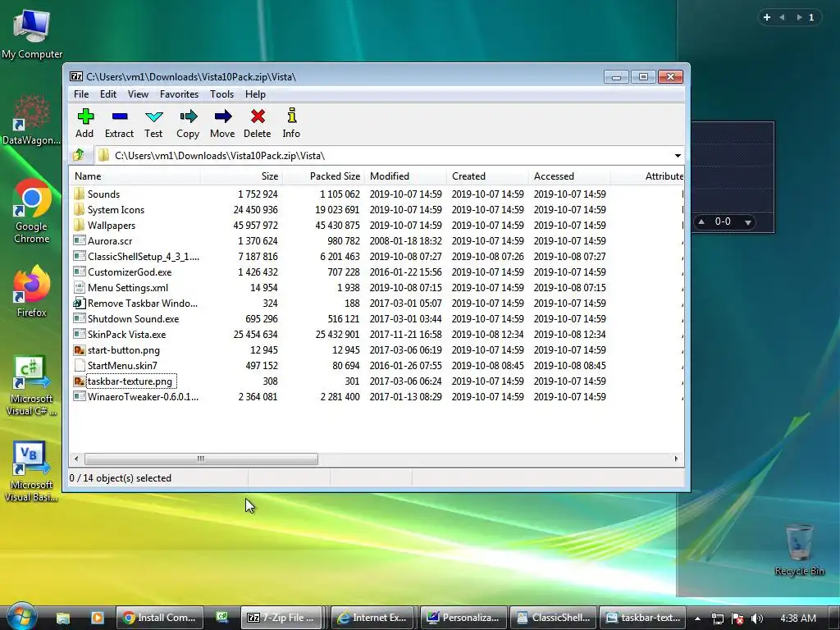The height and width of the screenshot is (630, 840).
Task: Select StartMenu.skin7 in the list
Action: click(x=123, y=365)
